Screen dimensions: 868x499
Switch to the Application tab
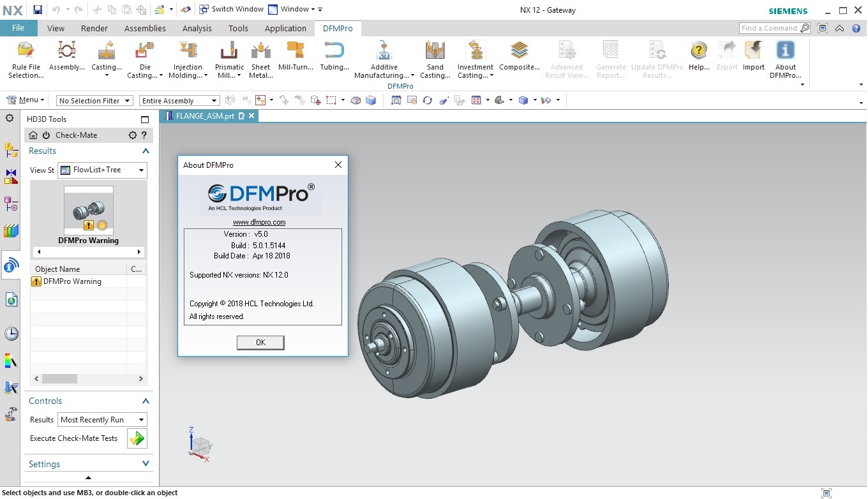[285, 28]
